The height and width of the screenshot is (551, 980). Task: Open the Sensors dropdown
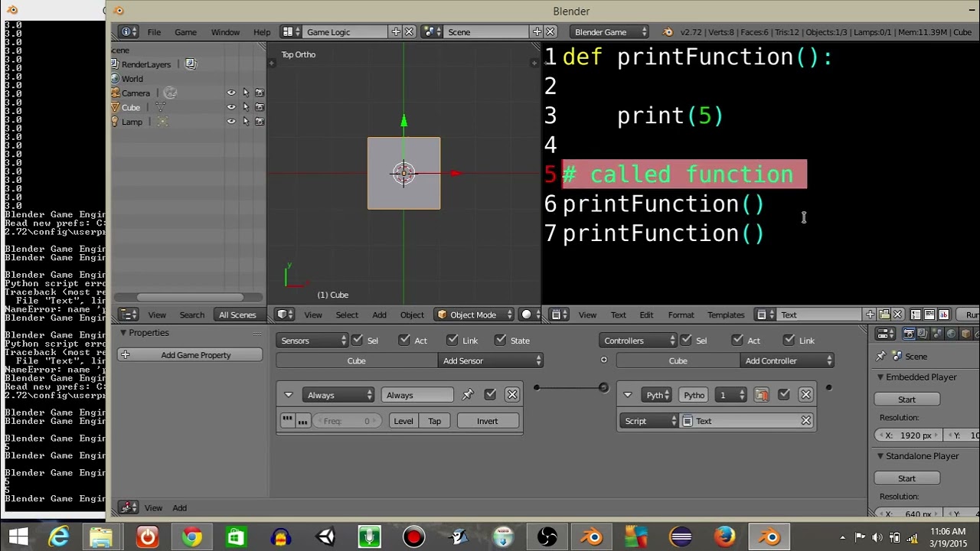(x=312, y=341)
